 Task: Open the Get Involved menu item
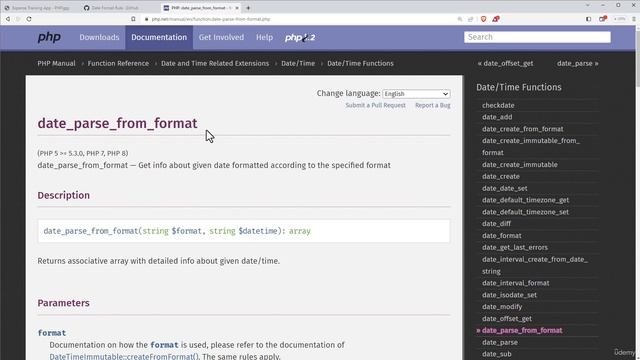click(221, 37)
